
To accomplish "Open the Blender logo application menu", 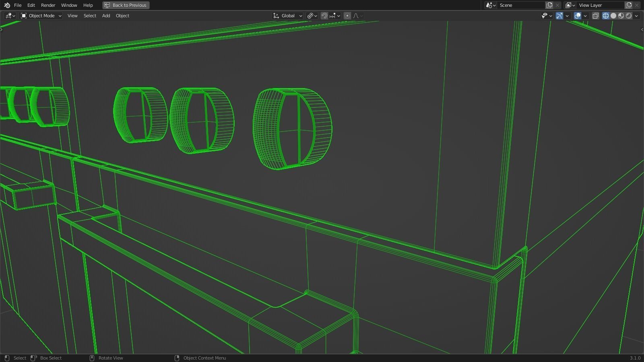I will click(x=7, y=5).
